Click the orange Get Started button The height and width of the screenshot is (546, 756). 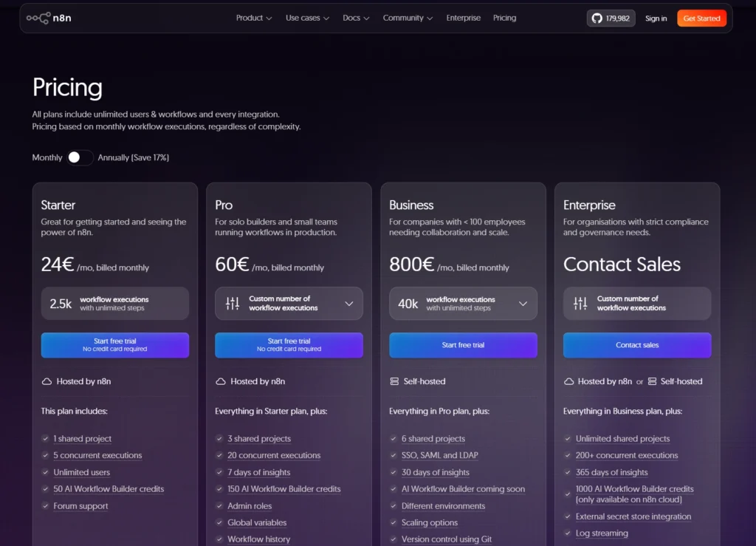(701, 18)
